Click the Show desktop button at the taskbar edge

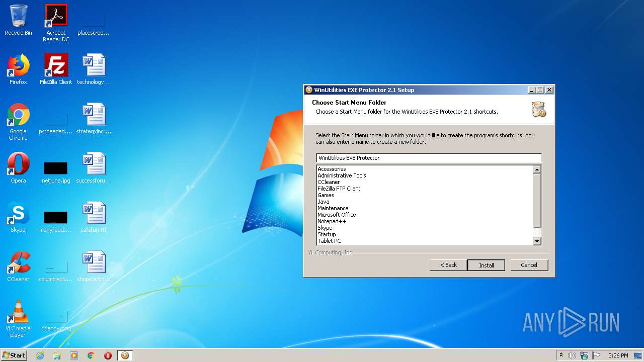coord(638,355)
